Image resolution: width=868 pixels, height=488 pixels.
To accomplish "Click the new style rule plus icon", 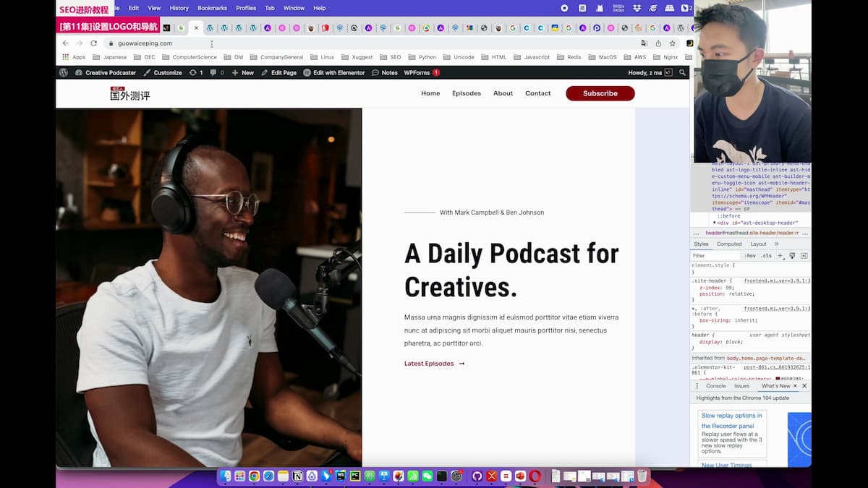I will (x=780, y=256).
